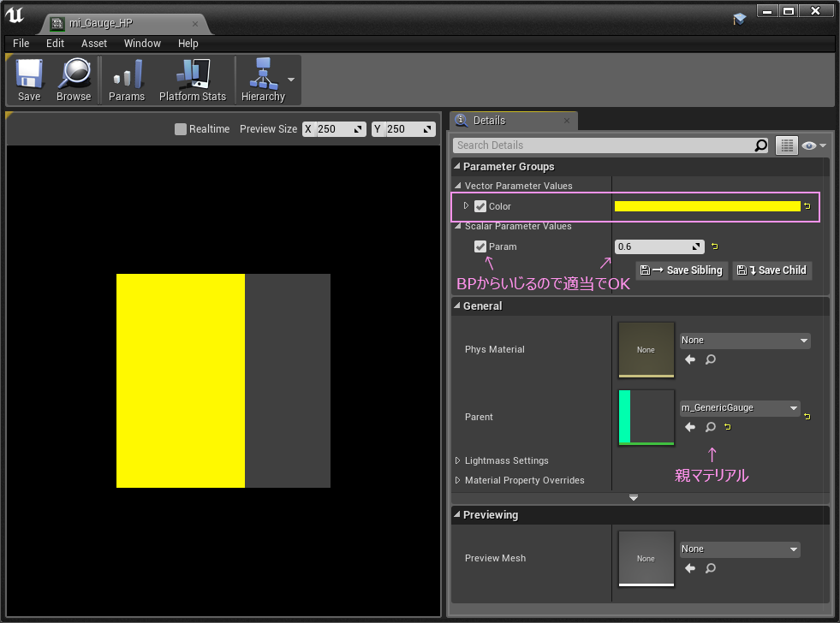Click the Details tab info icon

point(461,120)
